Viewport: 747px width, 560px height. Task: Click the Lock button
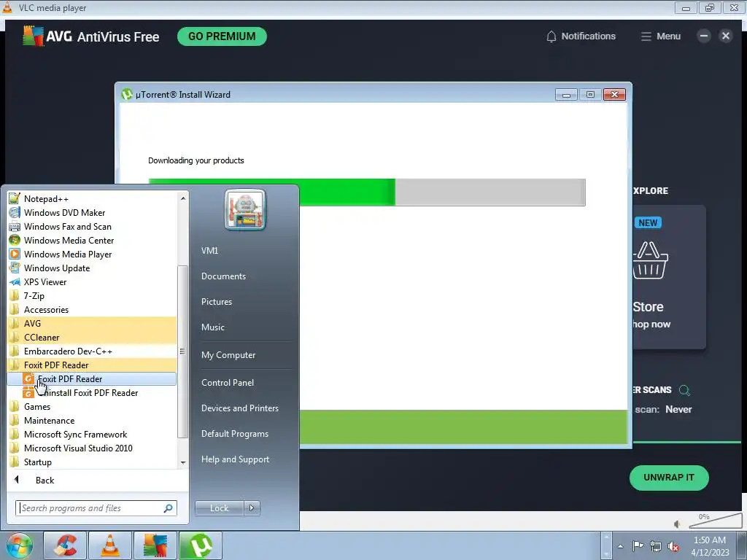pos(219,508)
